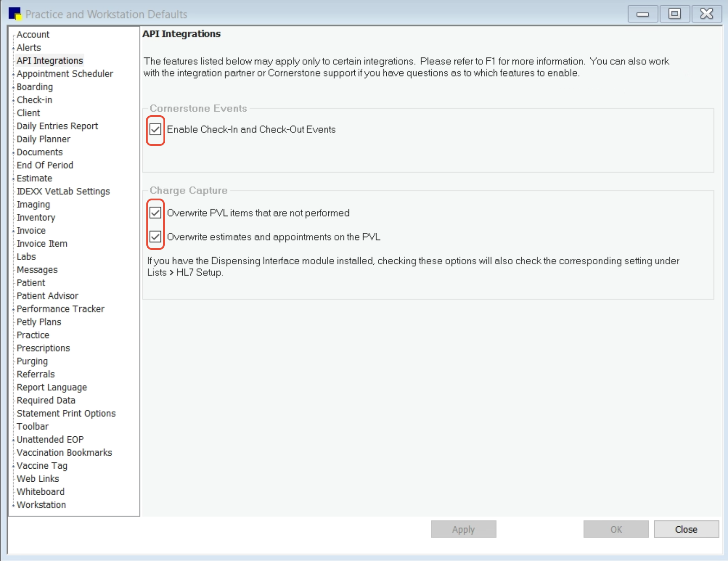Open Vaccine Tag settings

pos(42,466)
